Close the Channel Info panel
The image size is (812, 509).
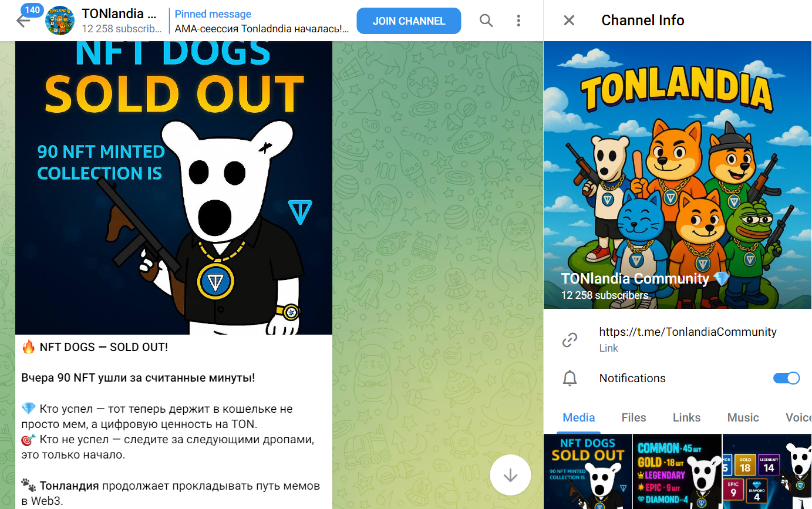(569, 21)
